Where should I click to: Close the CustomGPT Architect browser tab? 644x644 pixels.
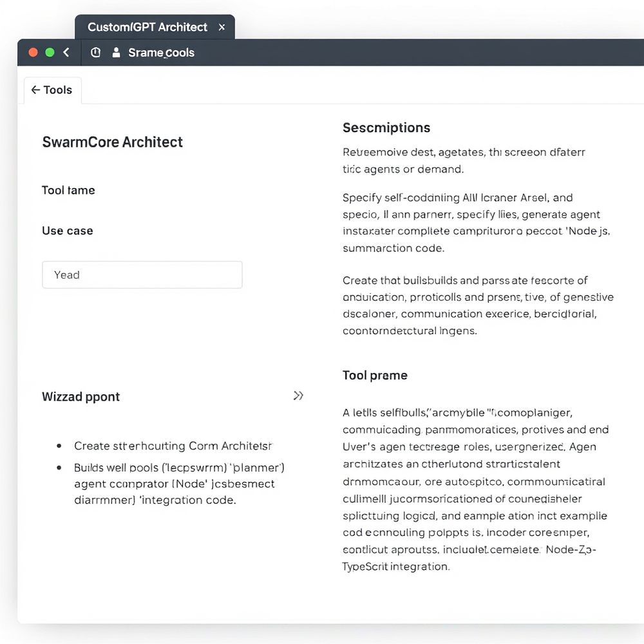222,27
